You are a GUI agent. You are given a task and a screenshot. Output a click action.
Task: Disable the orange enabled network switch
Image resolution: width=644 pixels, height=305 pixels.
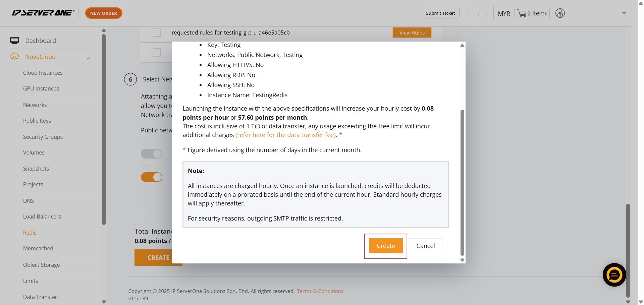pyautogui.click(x=152, y=177)
